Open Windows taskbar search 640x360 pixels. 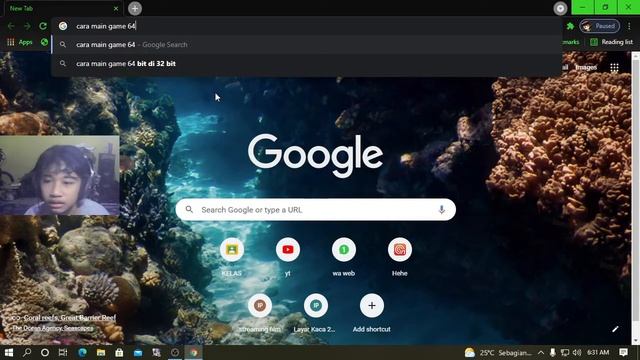pos(27,353)
